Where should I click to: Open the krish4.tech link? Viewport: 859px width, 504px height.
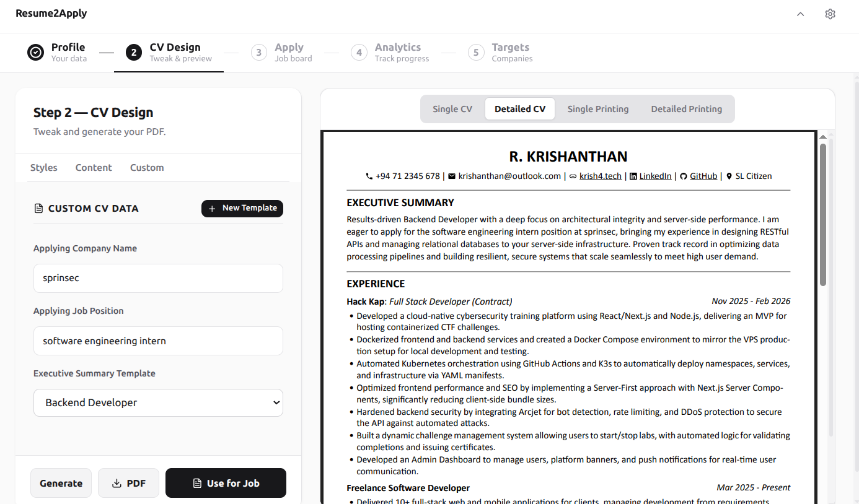tap(600, 176)
